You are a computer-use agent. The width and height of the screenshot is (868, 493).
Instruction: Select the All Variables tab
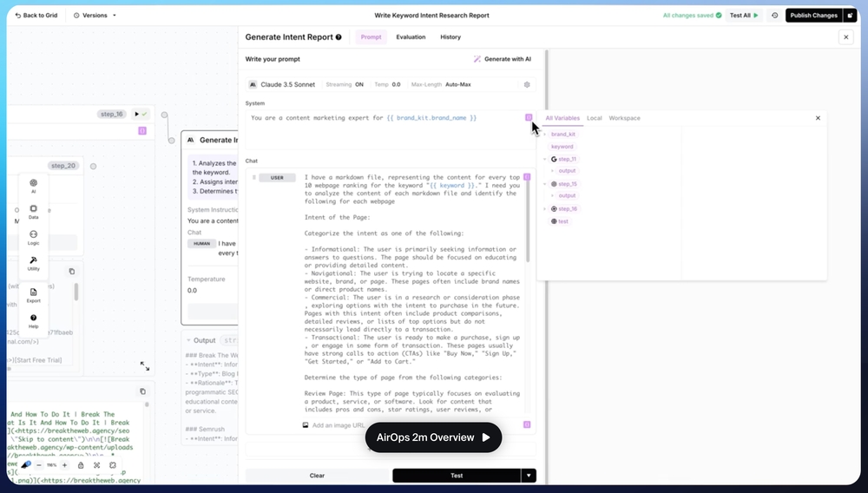click(562, 118)
